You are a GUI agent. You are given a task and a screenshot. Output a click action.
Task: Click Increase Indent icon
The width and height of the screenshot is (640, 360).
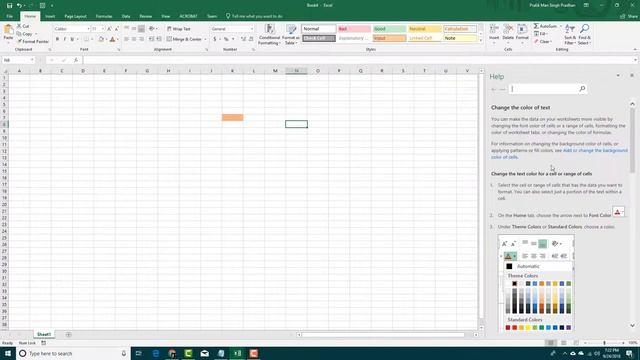coord(159,39)
